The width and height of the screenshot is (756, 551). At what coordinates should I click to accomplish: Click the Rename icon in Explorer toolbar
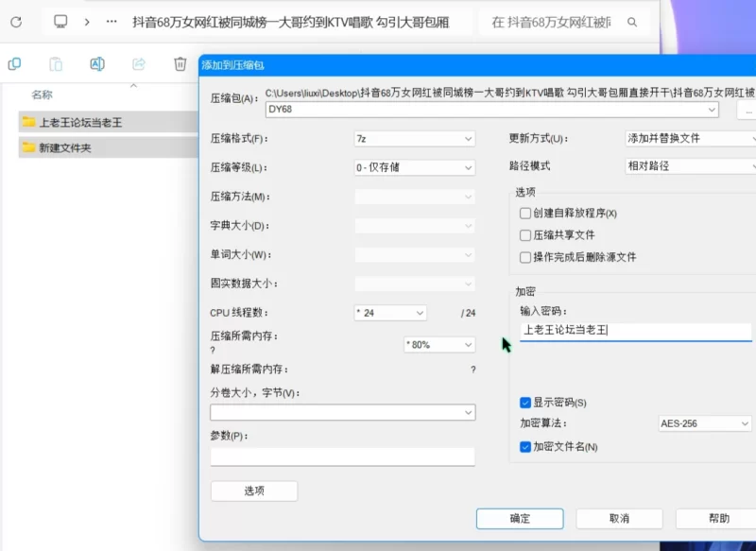point(97,63)
